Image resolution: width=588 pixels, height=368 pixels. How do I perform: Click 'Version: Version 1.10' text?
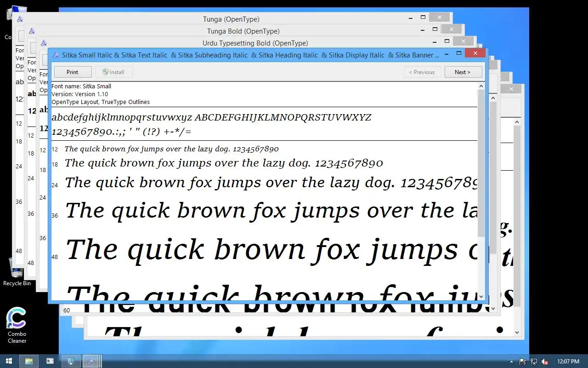pos(79,94)
